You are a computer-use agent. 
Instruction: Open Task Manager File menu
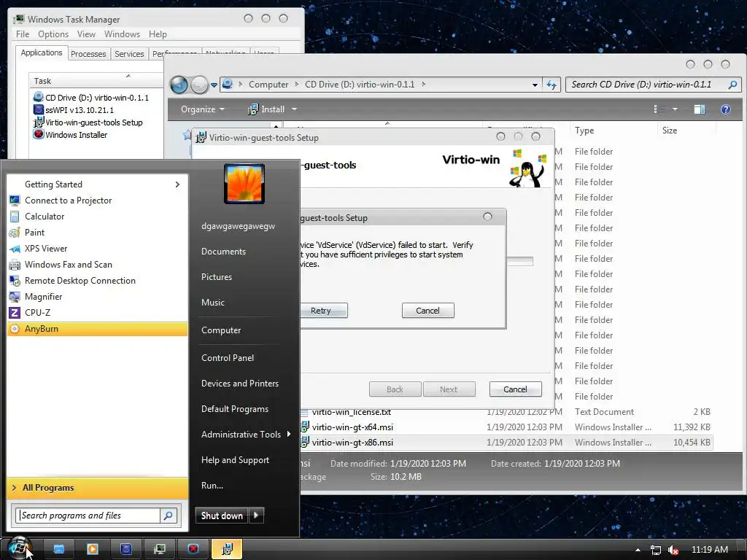pos(23,34)
